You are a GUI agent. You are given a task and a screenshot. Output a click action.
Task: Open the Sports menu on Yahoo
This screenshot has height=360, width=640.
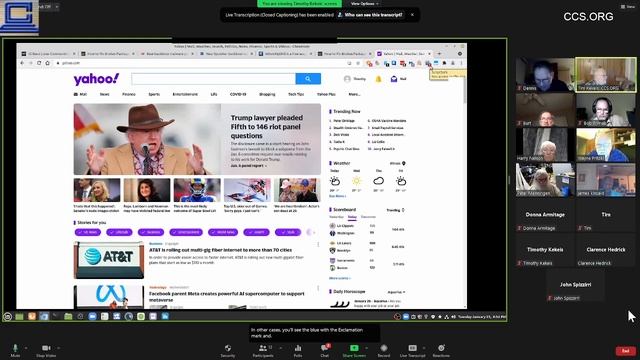[154, 94]
